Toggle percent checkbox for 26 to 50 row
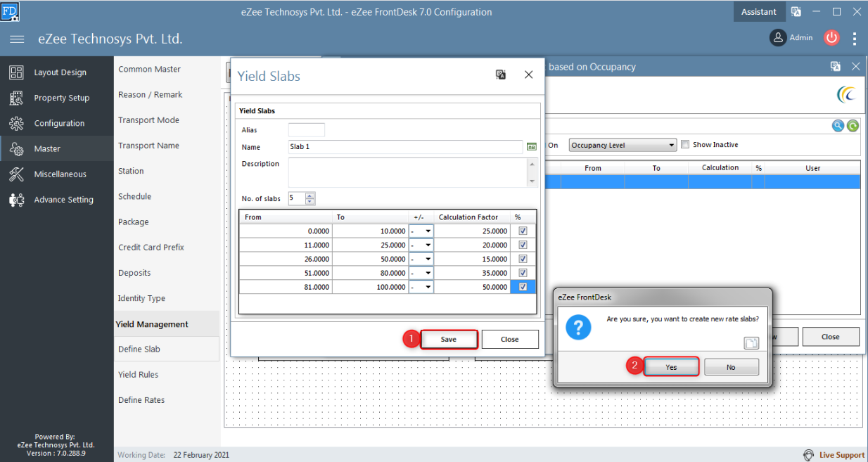 (x=523, y=259)
